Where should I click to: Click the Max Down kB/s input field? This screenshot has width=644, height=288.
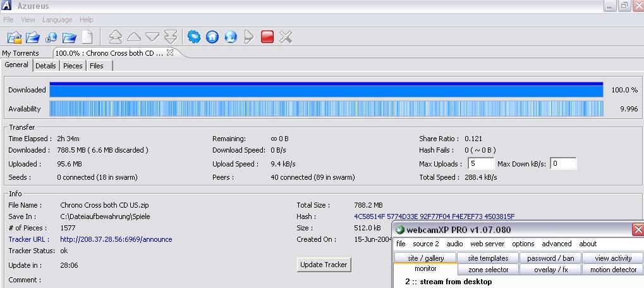pyautogui.click(x=563, y=163)
